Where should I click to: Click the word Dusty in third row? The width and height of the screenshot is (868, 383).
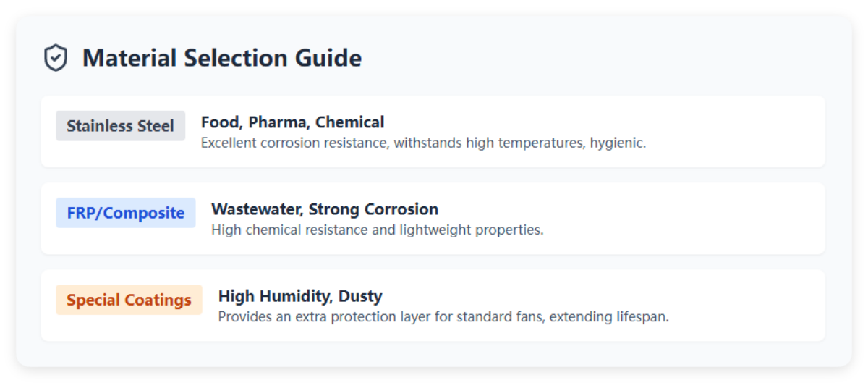click(x=360, y=296)
